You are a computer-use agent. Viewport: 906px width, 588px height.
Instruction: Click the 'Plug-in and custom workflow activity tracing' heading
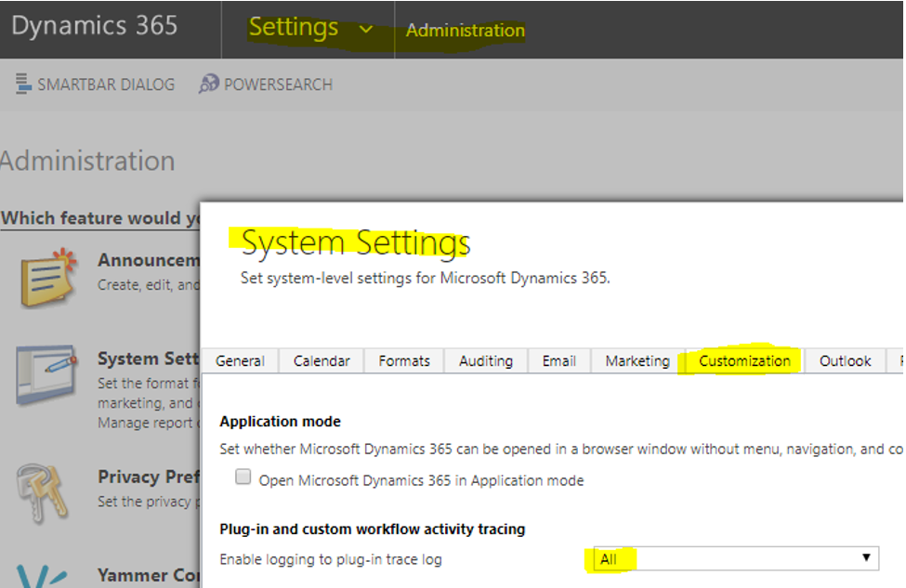click(372, 529)
